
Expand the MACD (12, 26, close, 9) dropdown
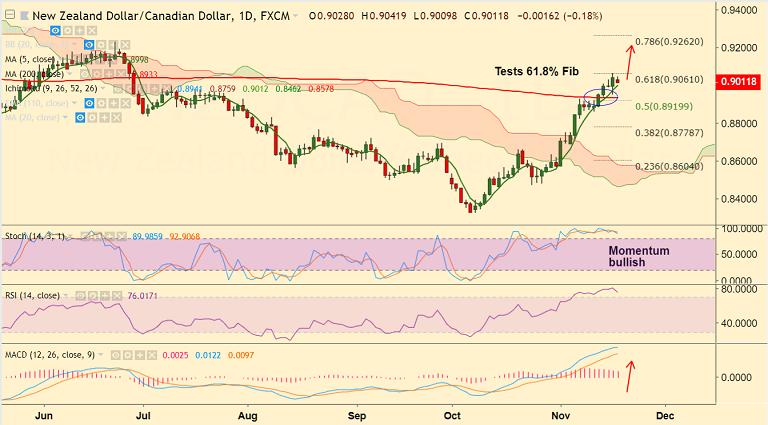click(100, 354)
